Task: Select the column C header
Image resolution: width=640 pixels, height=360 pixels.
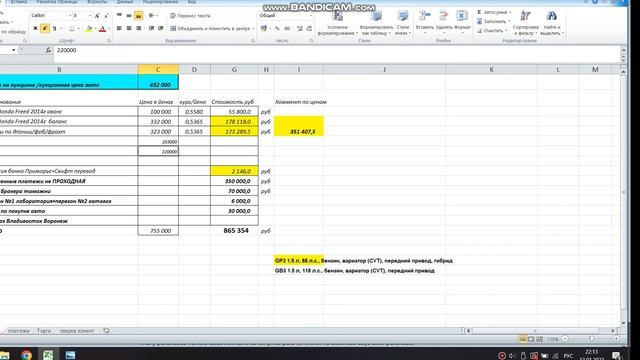Action: [158, 69]
